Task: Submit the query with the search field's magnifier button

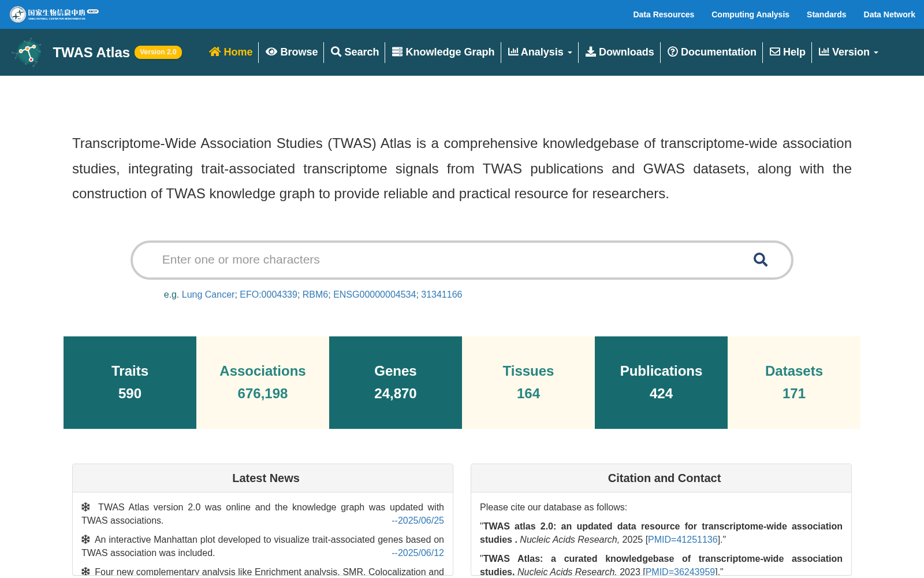Action: tap(761, 260)
